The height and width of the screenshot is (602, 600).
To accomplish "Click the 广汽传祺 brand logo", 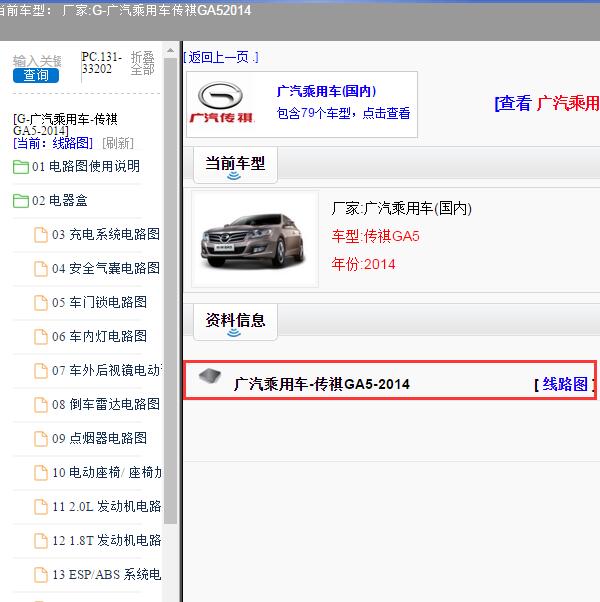I will click(x=221, y=103).
